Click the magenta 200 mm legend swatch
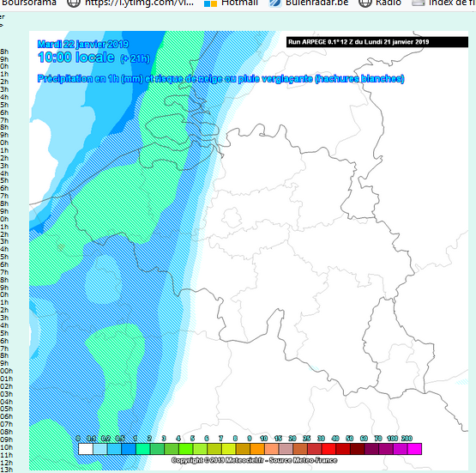 pyautogui.click(x=415, y=449)
